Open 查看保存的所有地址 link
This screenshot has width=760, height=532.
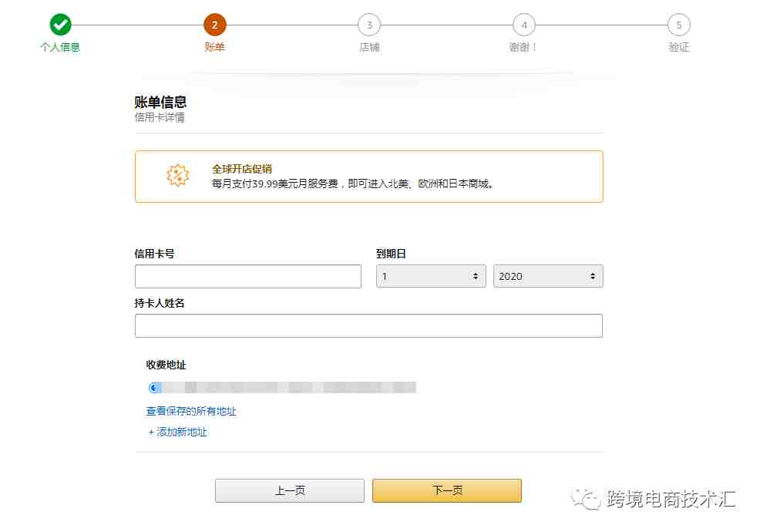click(x=191, y=411)
